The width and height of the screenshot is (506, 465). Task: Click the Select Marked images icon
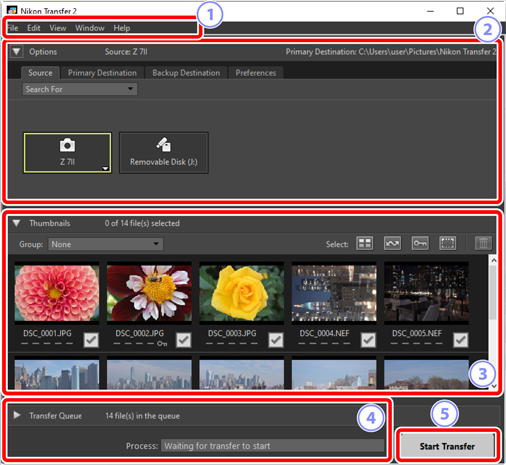[x=392, y=243]
